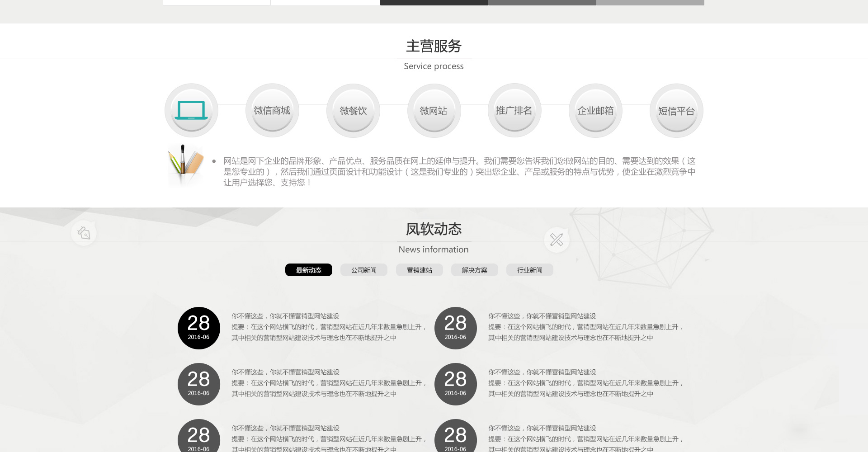
Task: Select the 微餐饮 service circle
Action: (353, 110)
